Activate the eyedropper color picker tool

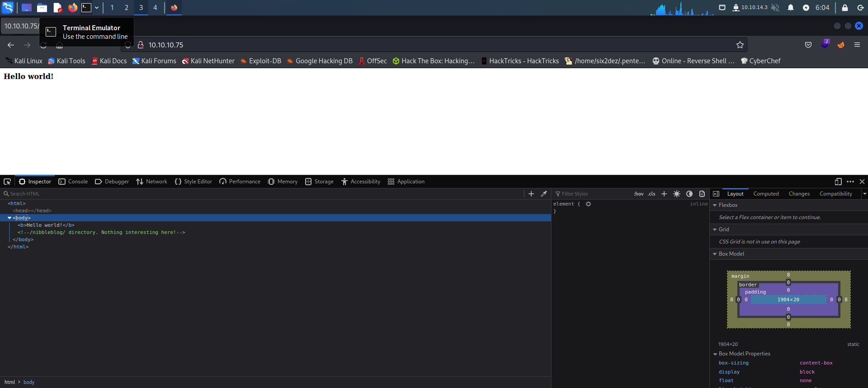click(x=544, y=194)
